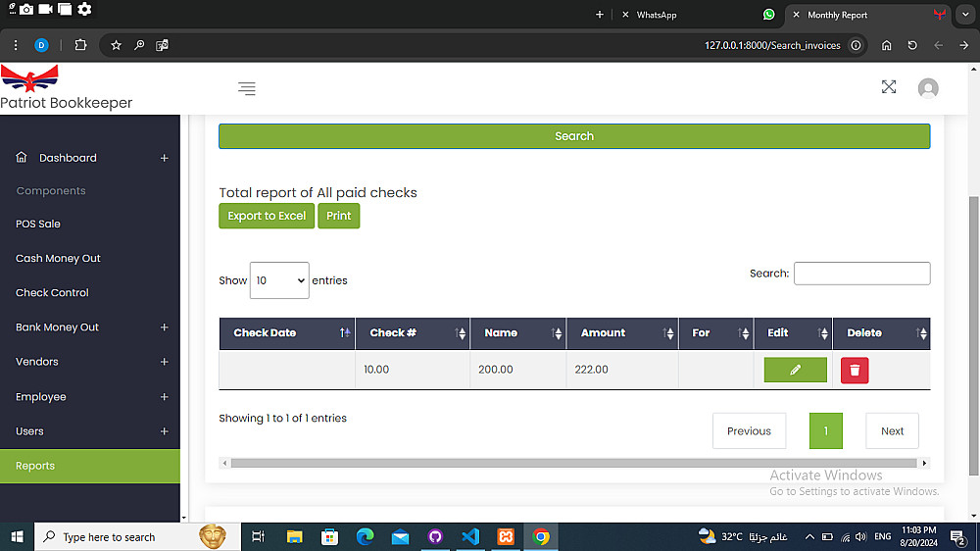Enter fullscreen with the expand arrows icon
The width and height of the screenshot is (980, 551).
pyautogui.click(x=889, y=87)
